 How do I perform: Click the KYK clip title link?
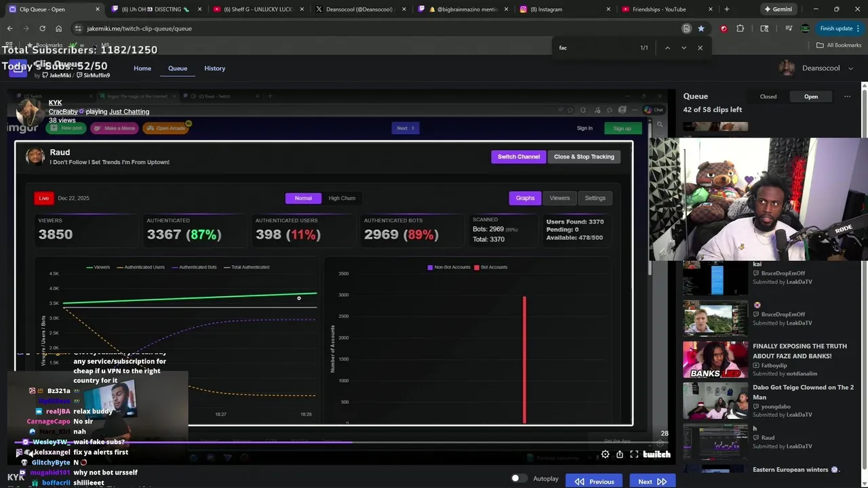coord(56,102)
